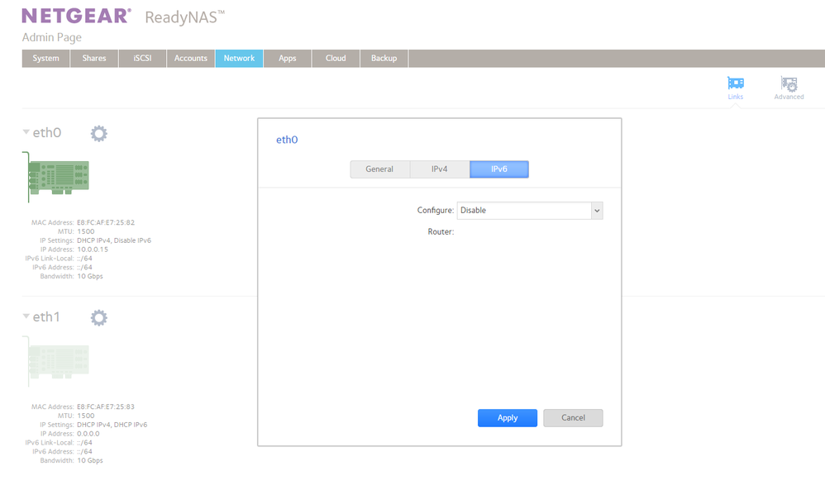Click the Router label in the dialog

[441, 231]
